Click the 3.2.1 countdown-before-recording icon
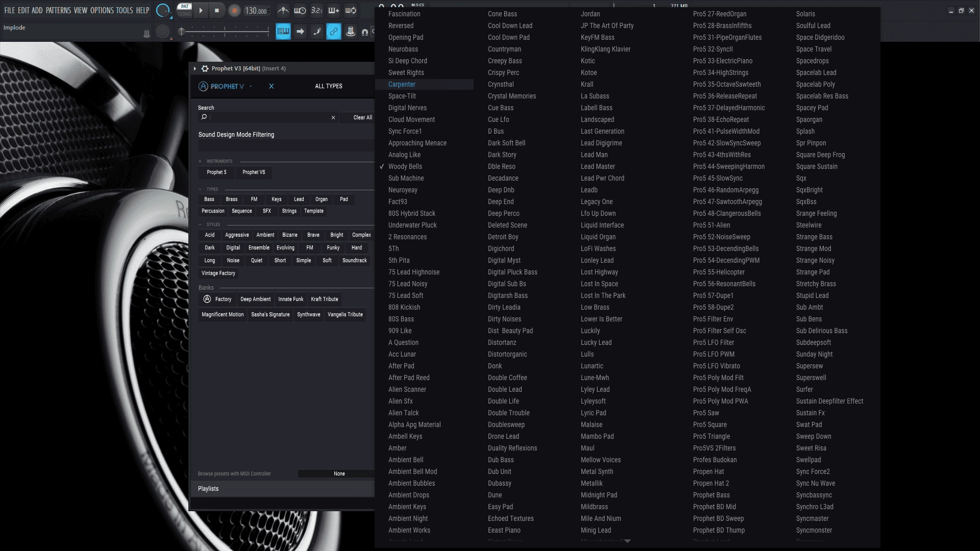 [x=316, y=10]
